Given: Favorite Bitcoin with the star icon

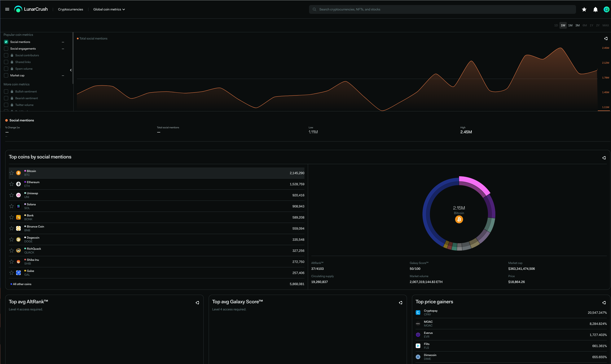Looking at the screenshot, I should click(x=12, y=173).
